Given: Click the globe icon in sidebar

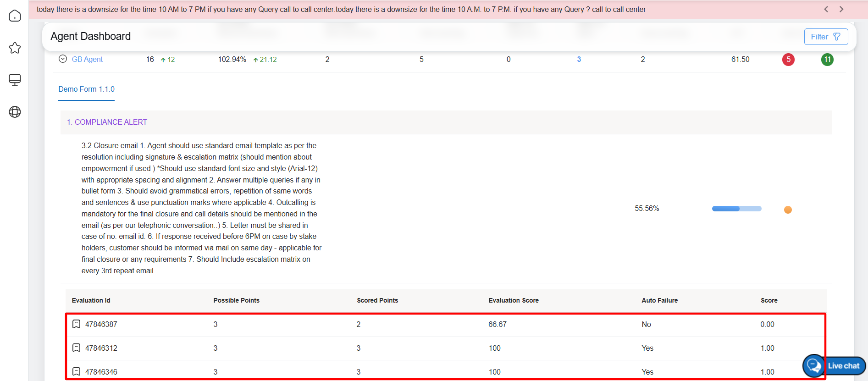Looking at the screenshot, I should pos(15,112).
